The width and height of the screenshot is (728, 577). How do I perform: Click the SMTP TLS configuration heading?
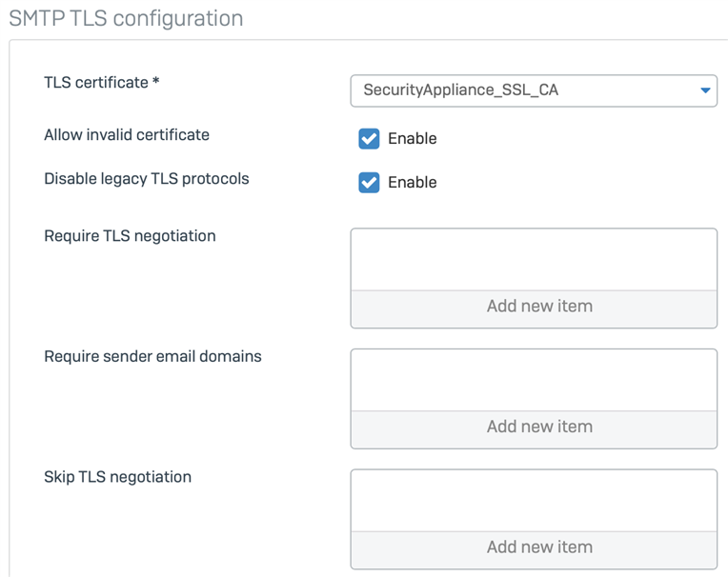click(x=126, y=19)
